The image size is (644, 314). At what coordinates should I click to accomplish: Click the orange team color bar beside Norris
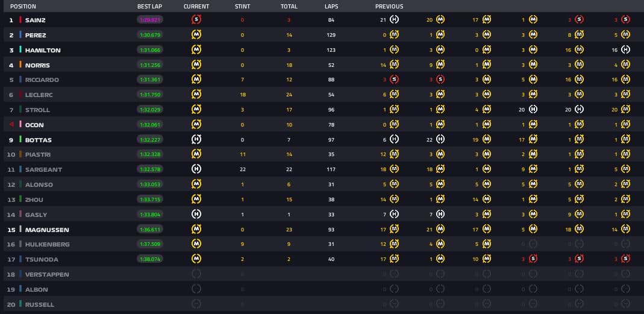(x=20, y=64)
